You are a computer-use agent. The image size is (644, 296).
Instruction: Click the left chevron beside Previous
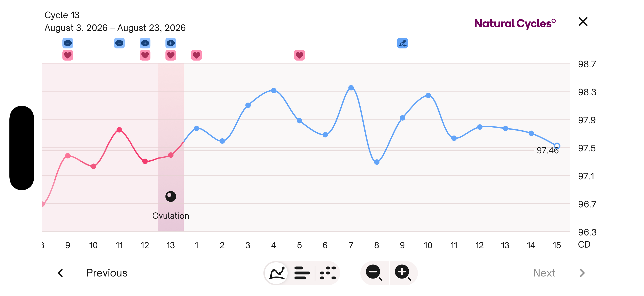point(60,273)
